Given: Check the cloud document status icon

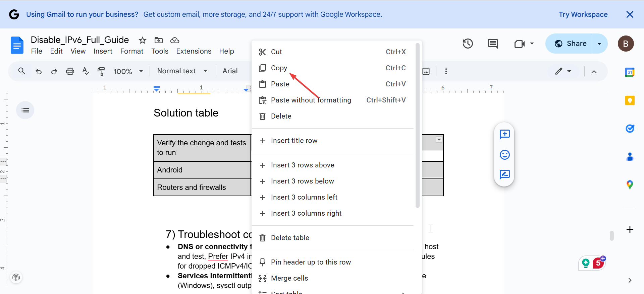Looking at the screenshot, I should pos(175,40).
